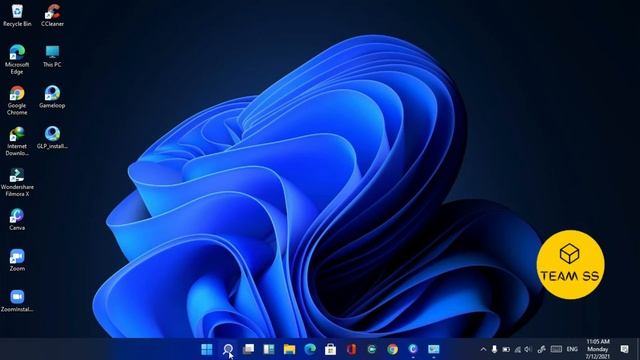Select the Gameloop desktop shortcut
This screenshot has height=360, width=640.
point(52,97)
